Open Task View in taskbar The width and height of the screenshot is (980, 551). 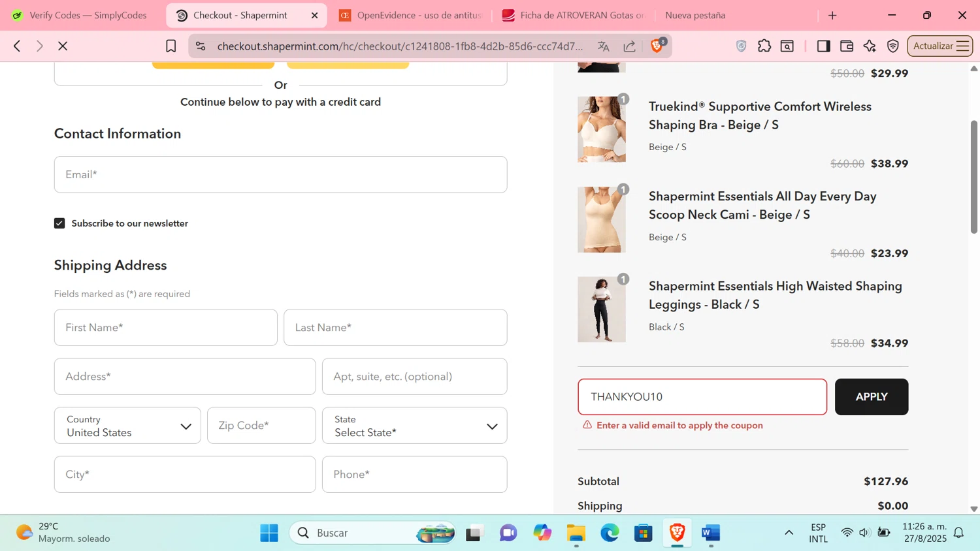(474, 533)
